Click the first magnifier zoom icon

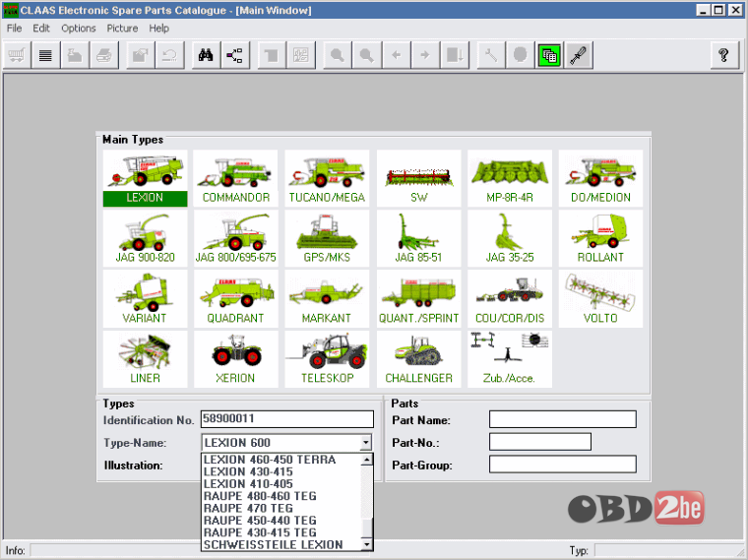point(338,55)
